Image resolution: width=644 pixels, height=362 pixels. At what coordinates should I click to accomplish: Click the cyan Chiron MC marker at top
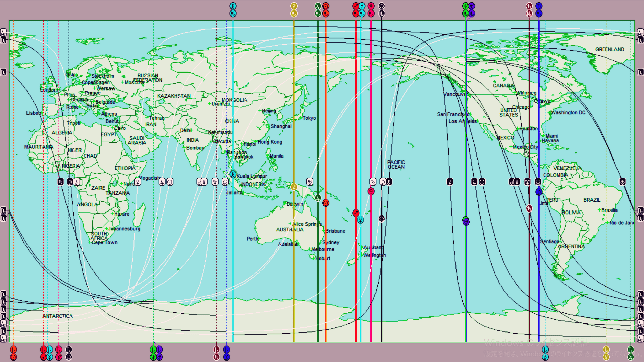[233, 10]
